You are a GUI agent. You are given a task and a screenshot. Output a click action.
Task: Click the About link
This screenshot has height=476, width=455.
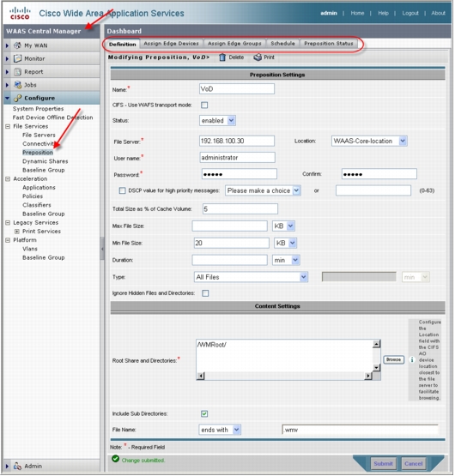439,13
